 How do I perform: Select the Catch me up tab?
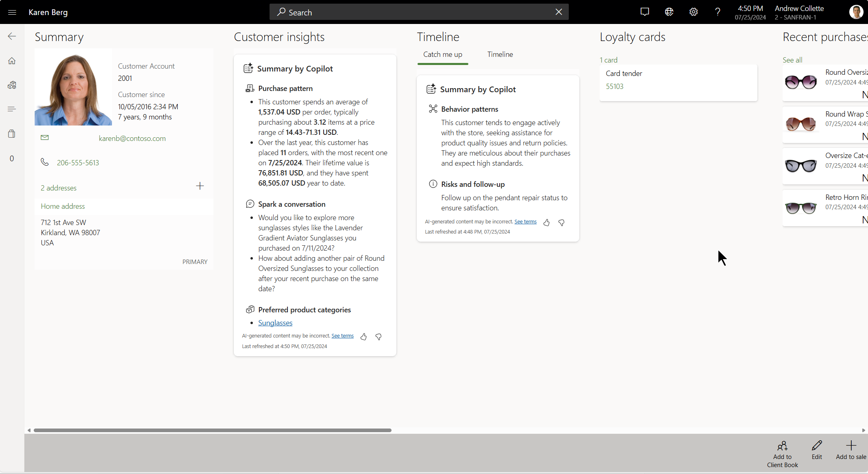442,54
